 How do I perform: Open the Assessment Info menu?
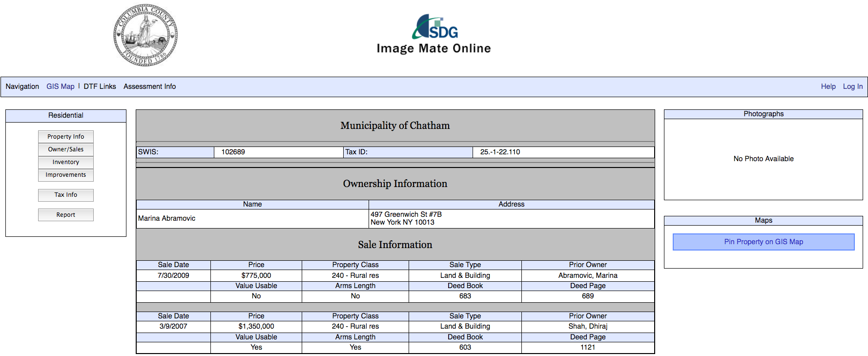pos(149,86)
